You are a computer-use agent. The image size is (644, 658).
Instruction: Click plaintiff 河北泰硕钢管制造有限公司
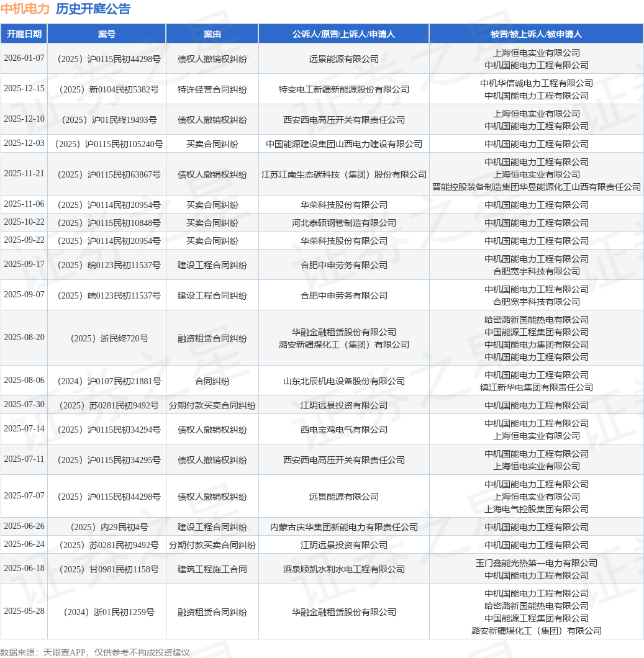(x=344, y=223)
